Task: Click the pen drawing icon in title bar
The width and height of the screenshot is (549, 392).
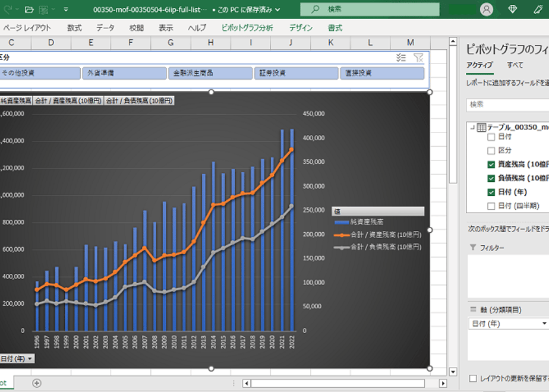Action: 538,9
